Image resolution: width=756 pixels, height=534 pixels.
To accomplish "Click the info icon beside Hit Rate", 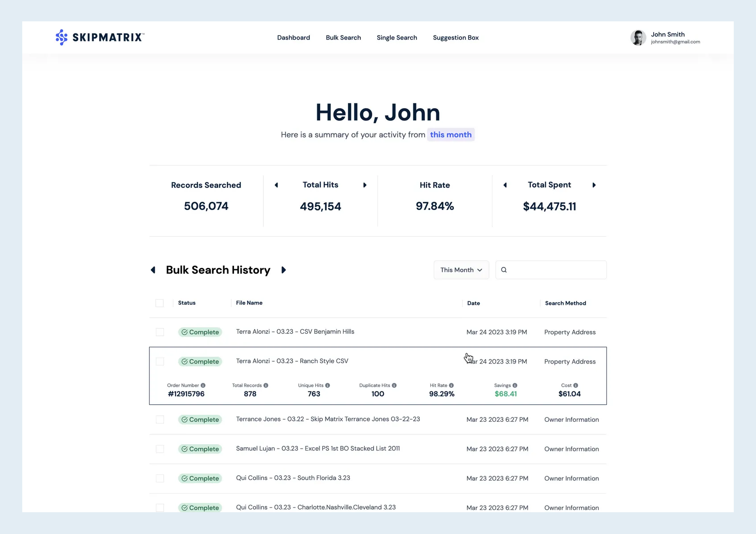I will point(452,385).
